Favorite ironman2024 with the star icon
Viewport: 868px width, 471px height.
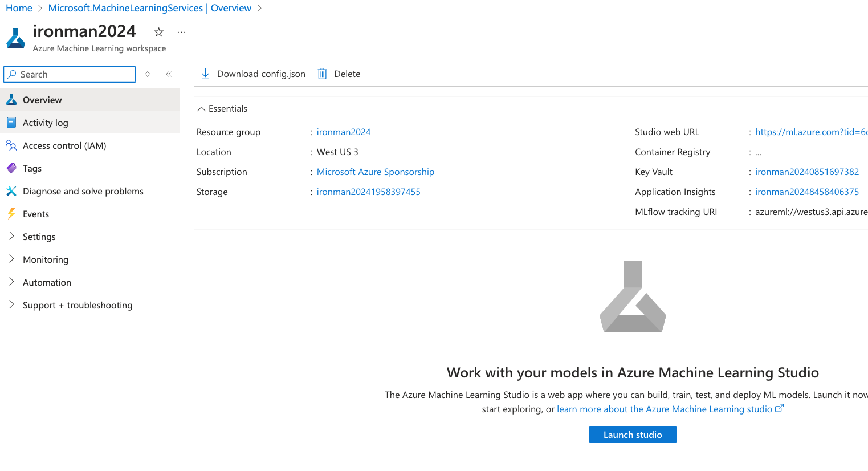pyautogui.click(x=159, y=32)
